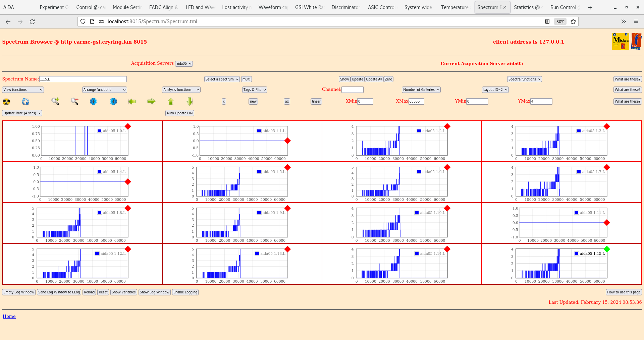The image size is (644, 340).
Task: Click the zoom in magnifier icon
Action: pyautogui.click(x=55, y=101)
